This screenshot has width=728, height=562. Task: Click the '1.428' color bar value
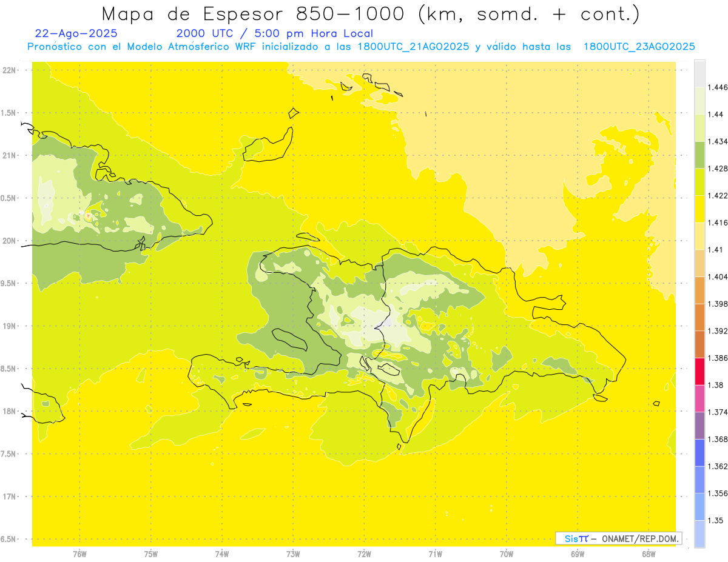pyautogui.click(x=718, y=169)
